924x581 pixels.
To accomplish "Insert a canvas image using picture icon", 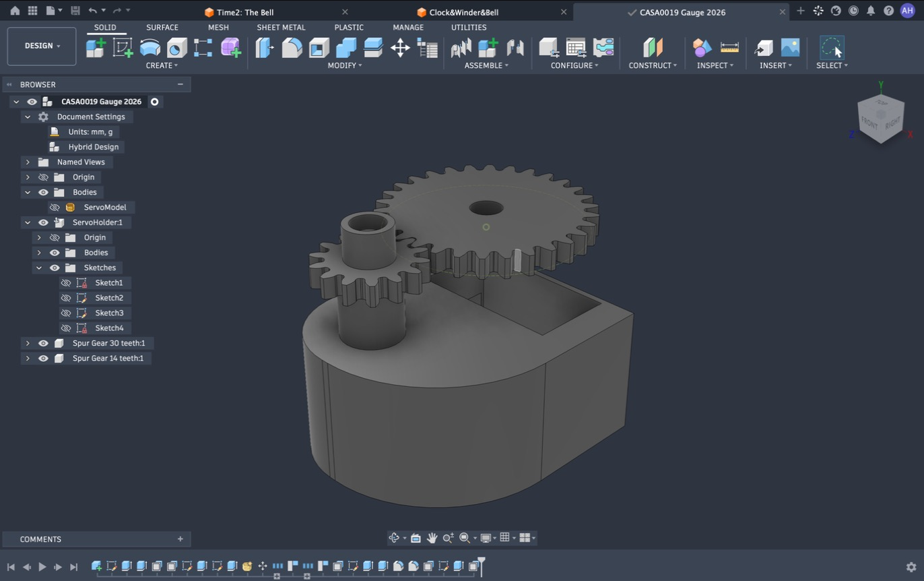I will 790,48.
